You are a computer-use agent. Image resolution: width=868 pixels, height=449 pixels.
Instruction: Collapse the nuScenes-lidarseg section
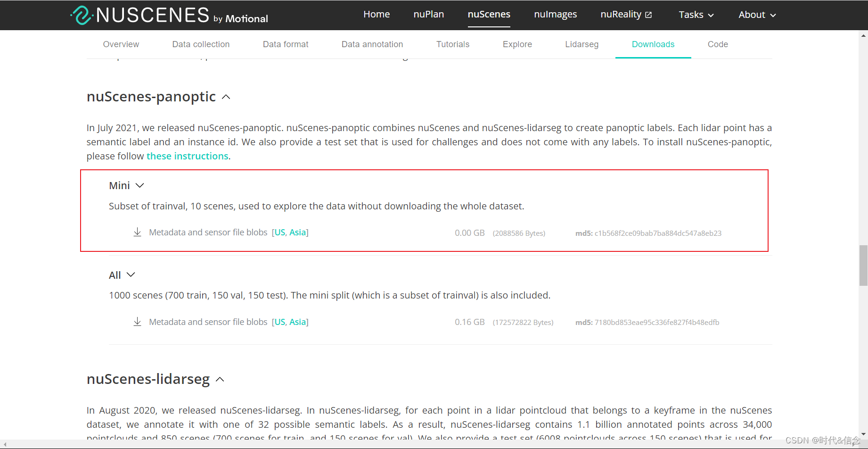(x=220, y=379)
